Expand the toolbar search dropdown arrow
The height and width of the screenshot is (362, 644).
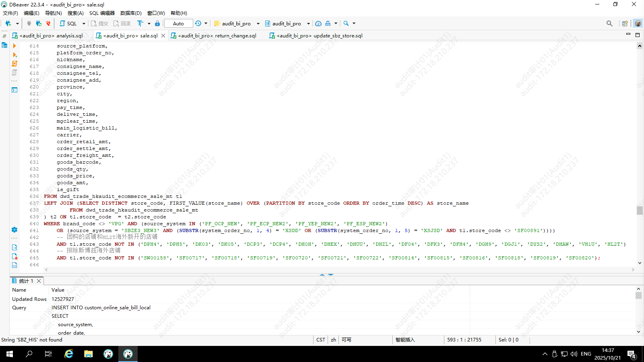(x=354, y=24)
